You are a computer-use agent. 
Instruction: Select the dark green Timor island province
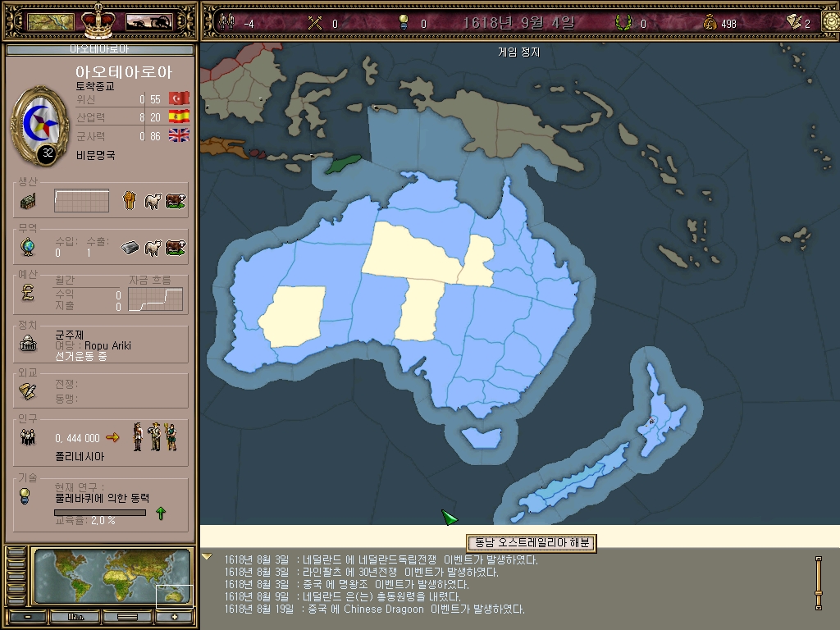tap(343, 163)
